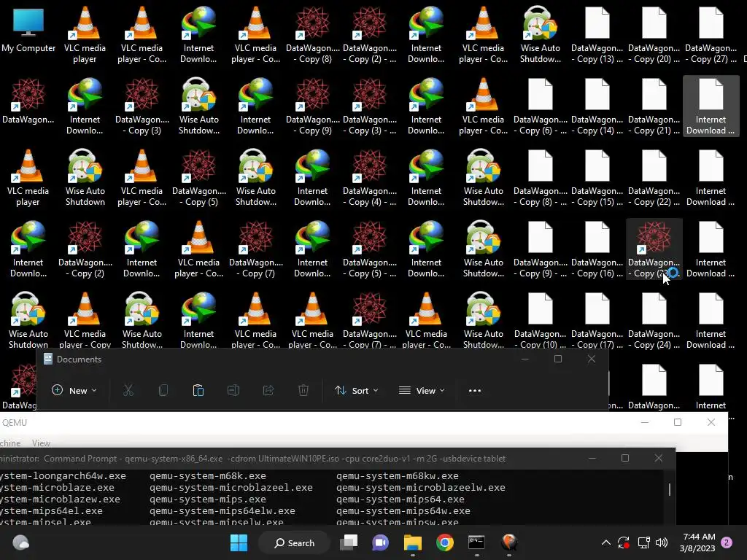Viewport: 747px width, 560px height.
Task: Click the Copy icon in Documents toolbar
Action: coord(163,391)
